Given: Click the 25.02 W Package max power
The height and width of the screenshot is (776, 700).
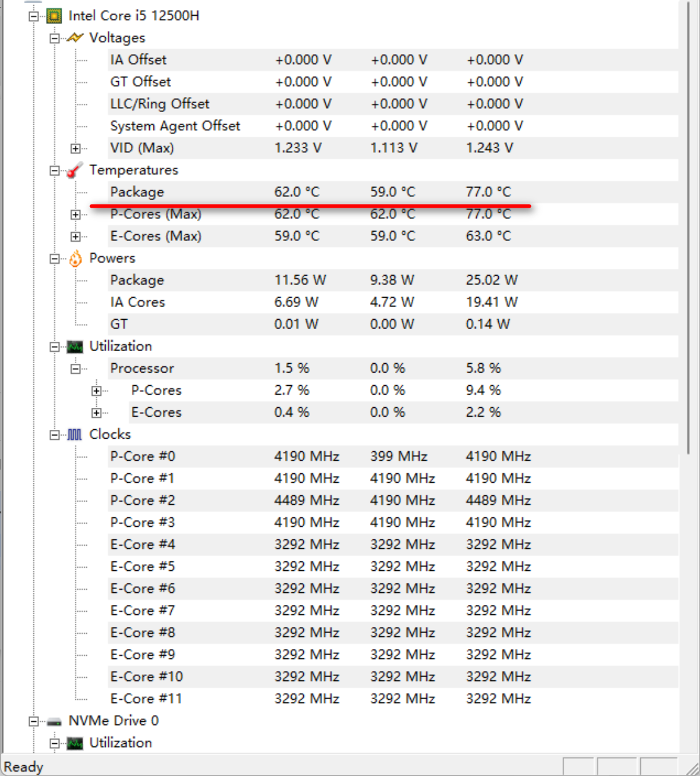Looking at the screenshot, I should click(492, 280).
